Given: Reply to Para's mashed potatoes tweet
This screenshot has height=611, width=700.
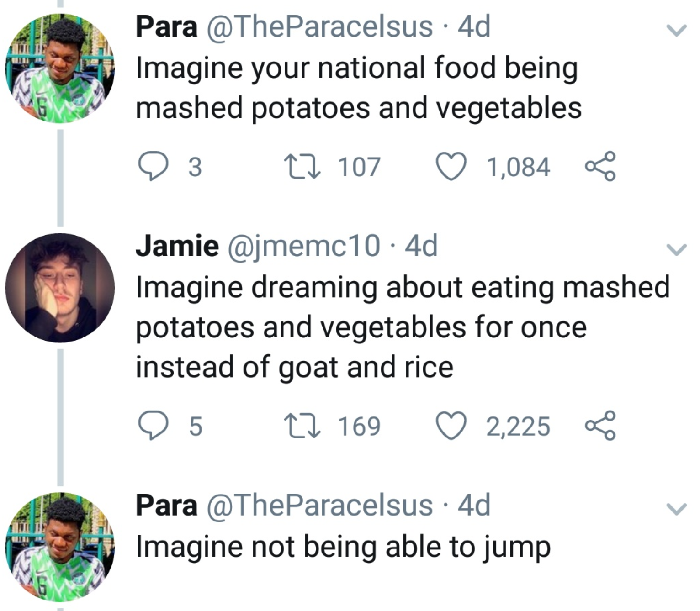Looking at the screenshot, I should pos(154,167).
